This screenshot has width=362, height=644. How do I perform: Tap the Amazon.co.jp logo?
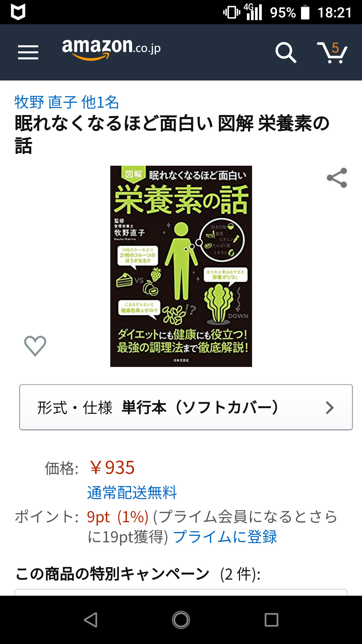pyautogui.click(x=111, y=49)
